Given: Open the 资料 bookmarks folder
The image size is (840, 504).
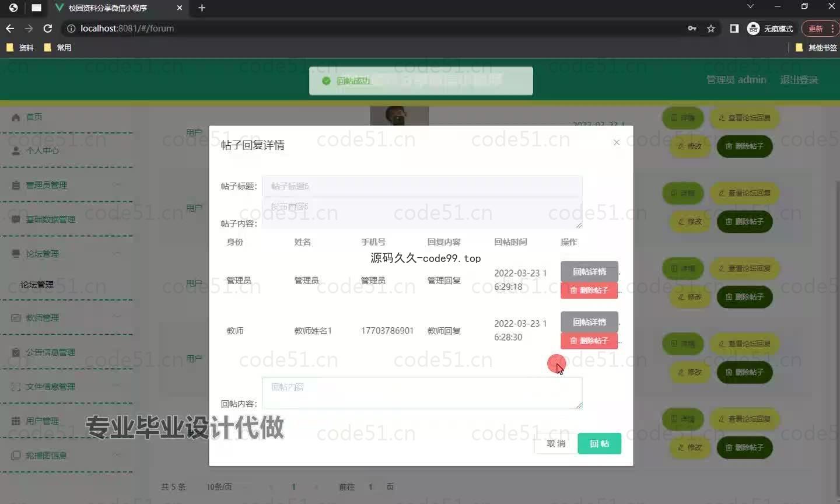Looking at the screenshot, I should [20, 48].
